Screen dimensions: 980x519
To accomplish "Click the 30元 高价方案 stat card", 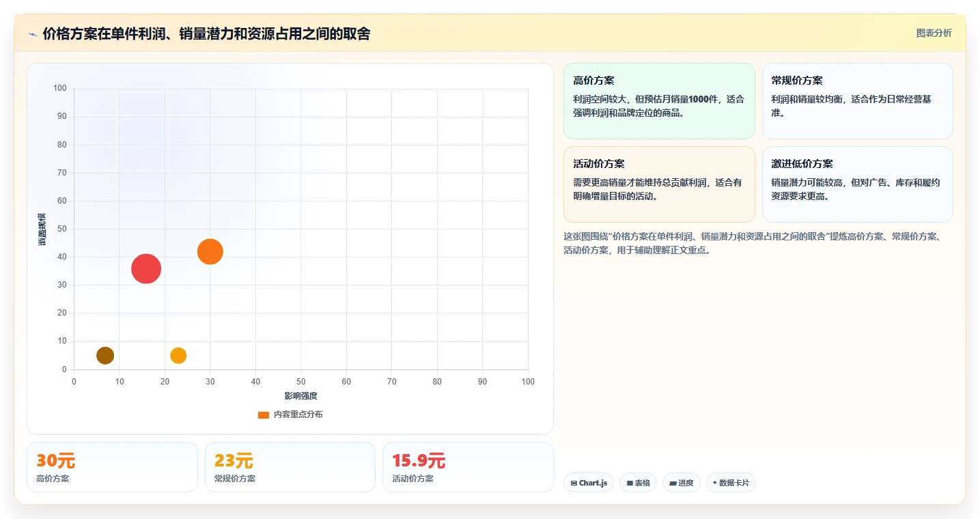I will [x=112, y=467].
